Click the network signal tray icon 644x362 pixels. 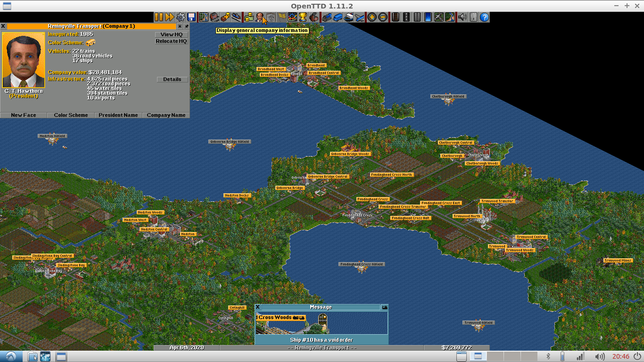(580, 356)
